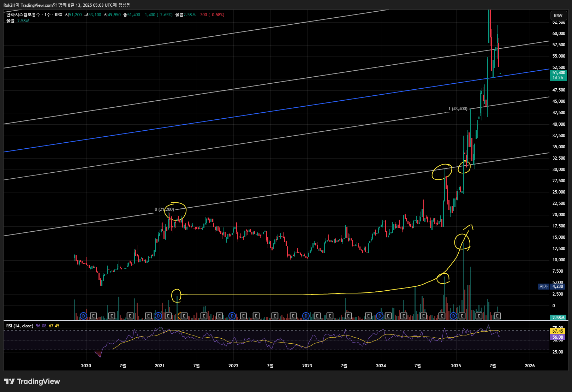The height and width of the screenshot is (392, 572).
Task: Click the 볼륨 2.58M volume legend
Action: (18, 21)
